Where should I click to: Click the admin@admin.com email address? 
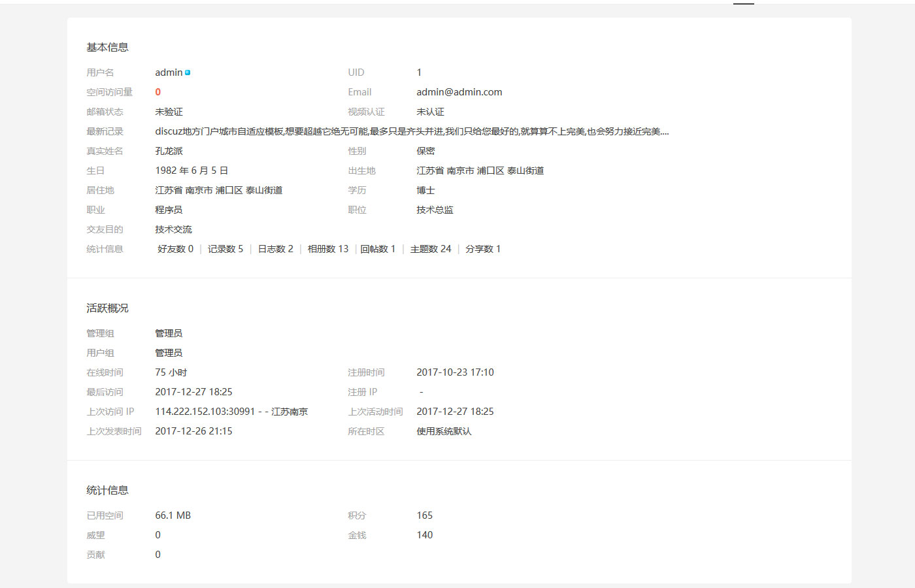coord(459,92)
